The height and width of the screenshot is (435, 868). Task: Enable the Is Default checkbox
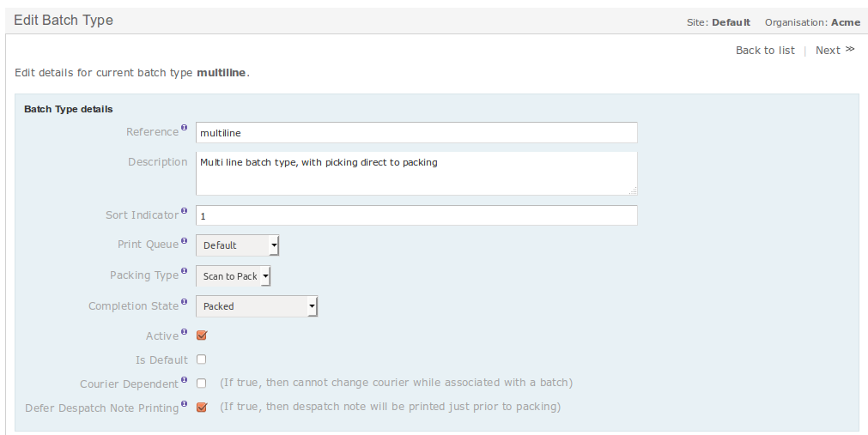(202, 359)
